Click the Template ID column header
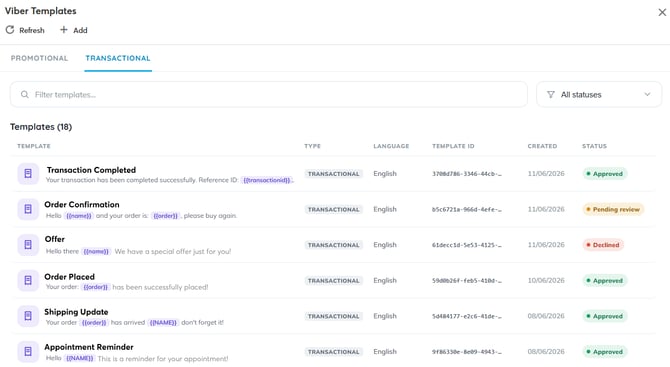Viewport: 670px width, 367px height. (x=453, y=146)
